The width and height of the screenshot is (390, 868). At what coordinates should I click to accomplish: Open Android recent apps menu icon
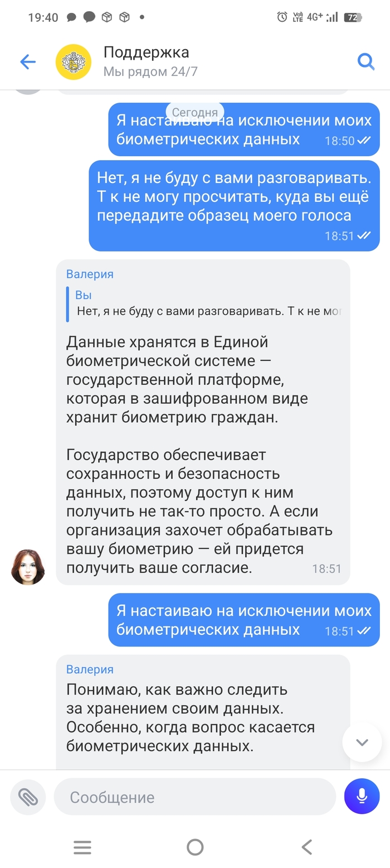pyautogui.click(x=82, y=847)
